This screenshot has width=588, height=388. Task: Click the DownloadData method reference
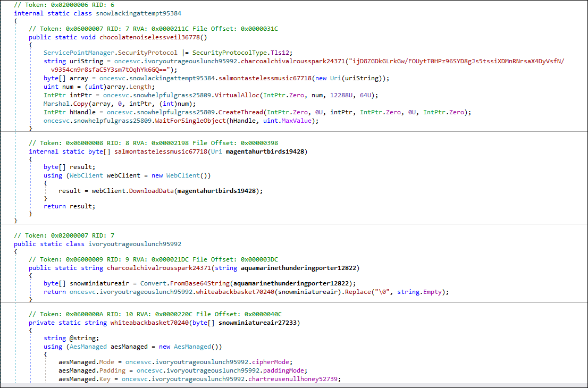pos(152,191)
